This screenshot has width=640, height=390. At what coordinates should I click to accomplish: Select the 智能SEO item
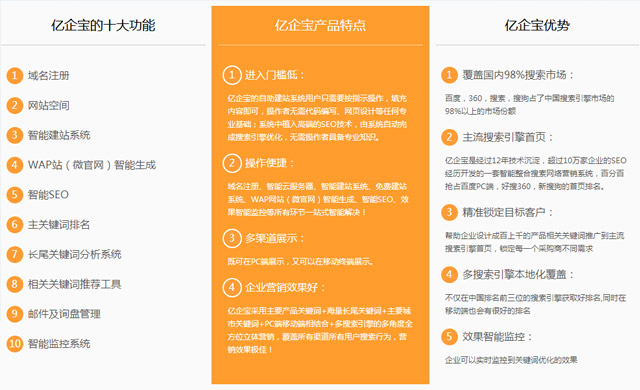pos(48,195)
